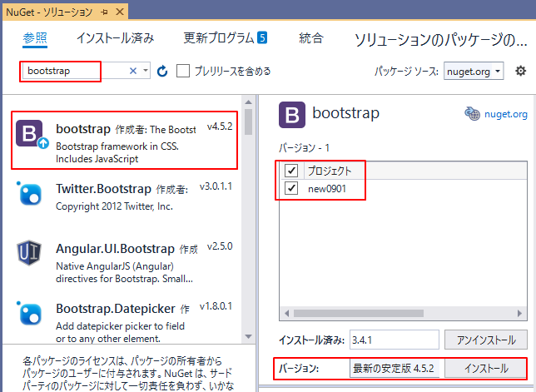This screenshot has width=536, height=392.
Task: Click package list vertical scrollbar thumb
Action: (249, 122)
